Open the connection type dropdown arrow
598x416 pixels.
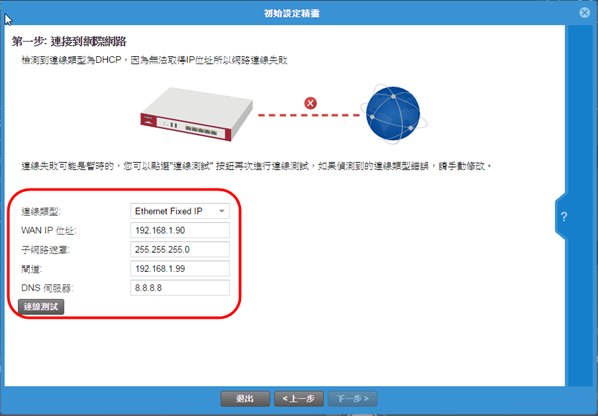tap(222, 211)
